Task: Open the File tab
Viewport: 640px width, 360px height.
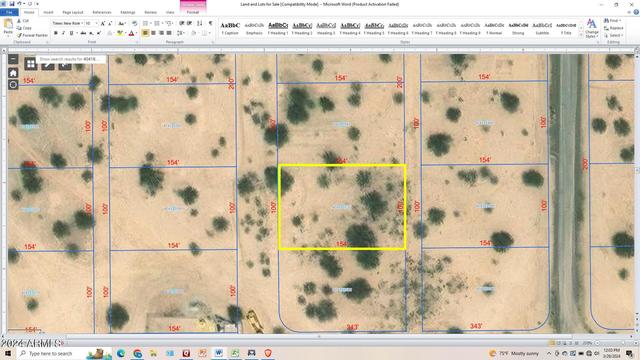Action: coord(9,12)
